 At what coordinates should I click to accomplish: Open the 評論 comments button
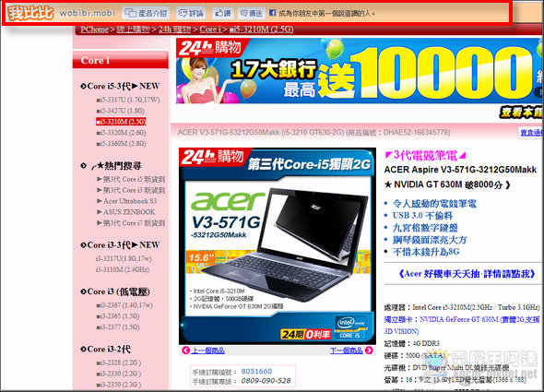(191, 13)
